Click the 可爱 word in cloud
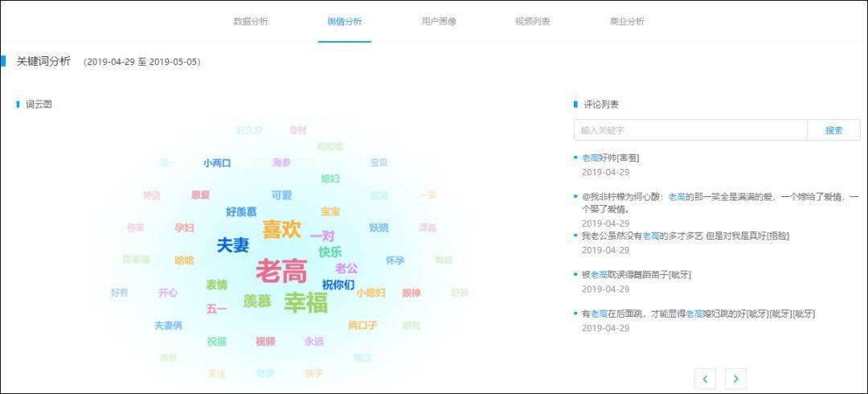 [281, 195]
